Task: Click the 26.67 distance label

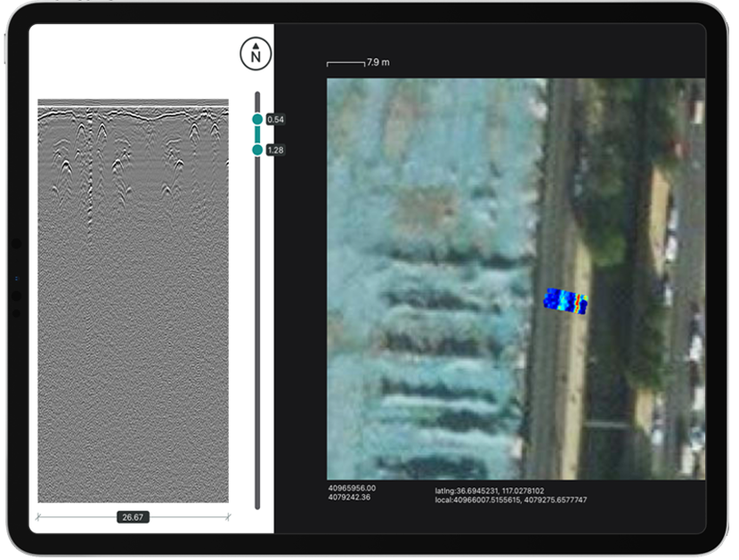Action: pyautogui.click(x=133, y=517)
